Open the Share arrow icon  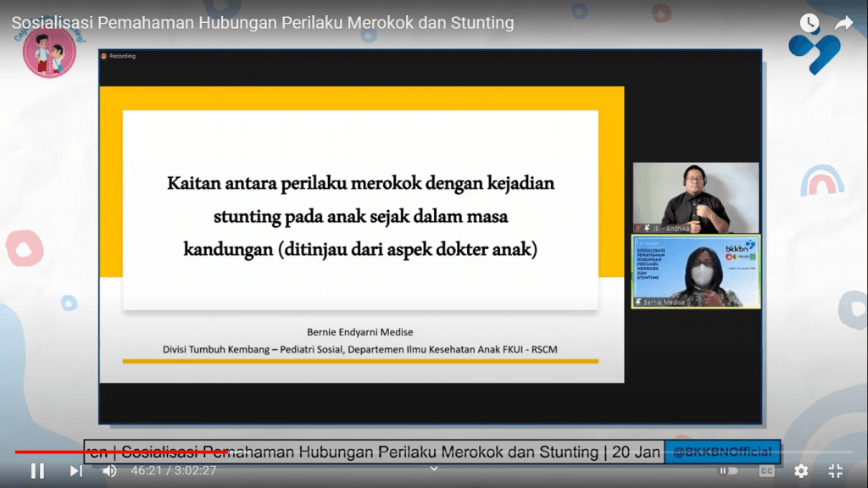tap(843, 23)
